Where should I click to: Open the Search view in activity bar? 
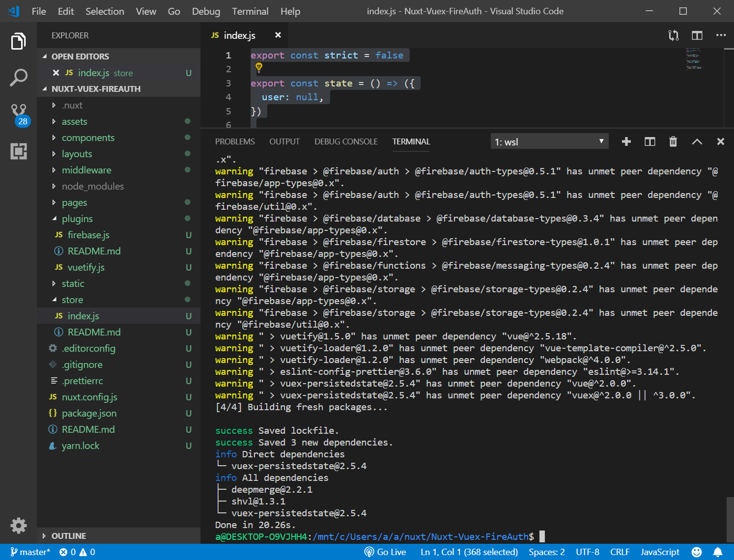(18, 78)
